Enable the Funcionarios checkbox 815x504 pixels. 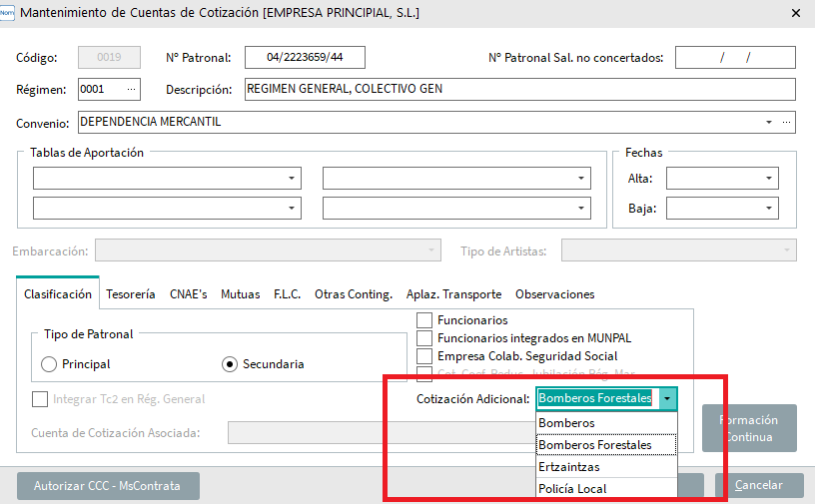pyautogui.click(x=424, y=320)
